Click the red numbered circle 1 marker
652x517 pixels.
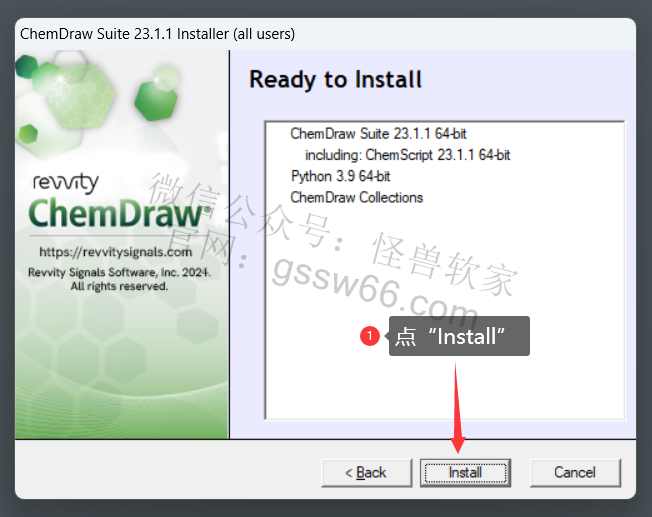[x=370, y=336]
